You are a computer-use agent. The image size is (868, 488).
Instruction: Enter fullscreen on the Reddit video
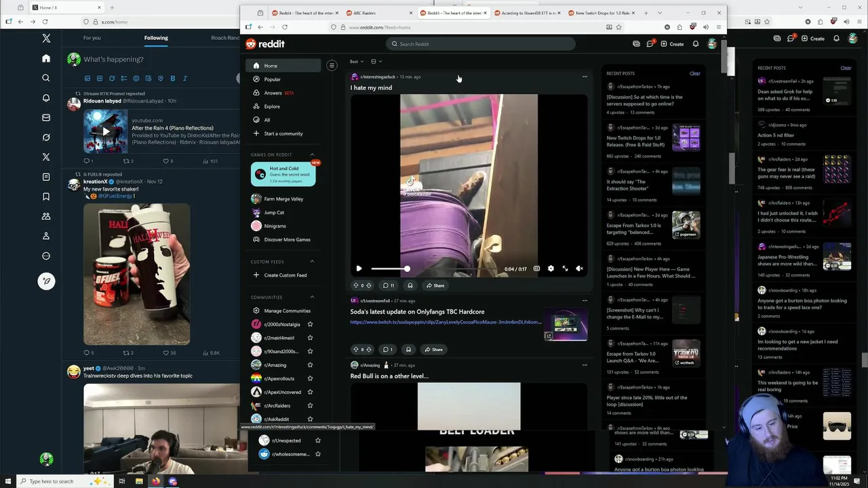(565, 268)
